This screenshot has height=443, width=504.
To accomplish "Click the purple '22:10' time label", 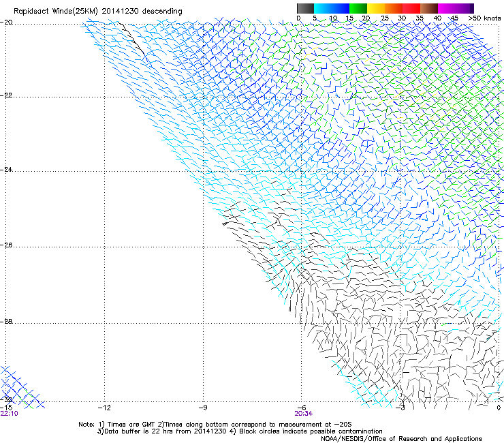I will click(10, 414).
